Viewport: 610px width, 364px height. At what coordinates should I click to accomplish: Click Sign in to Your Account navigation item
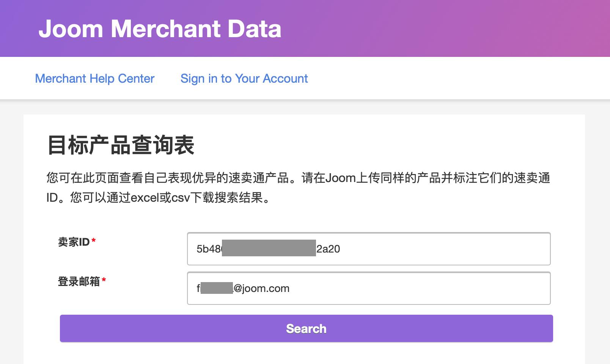click(x=244, y=78)
